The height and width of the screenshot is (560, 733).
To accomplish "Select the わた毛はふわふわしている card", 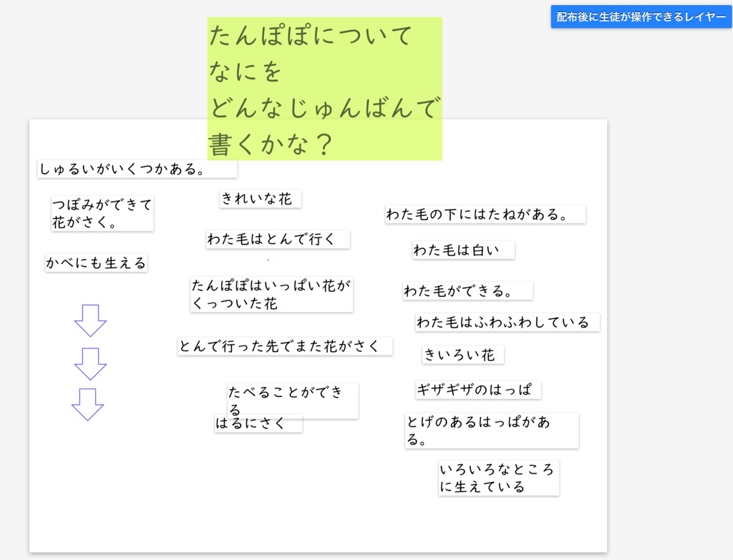I will tap(507, 323).
